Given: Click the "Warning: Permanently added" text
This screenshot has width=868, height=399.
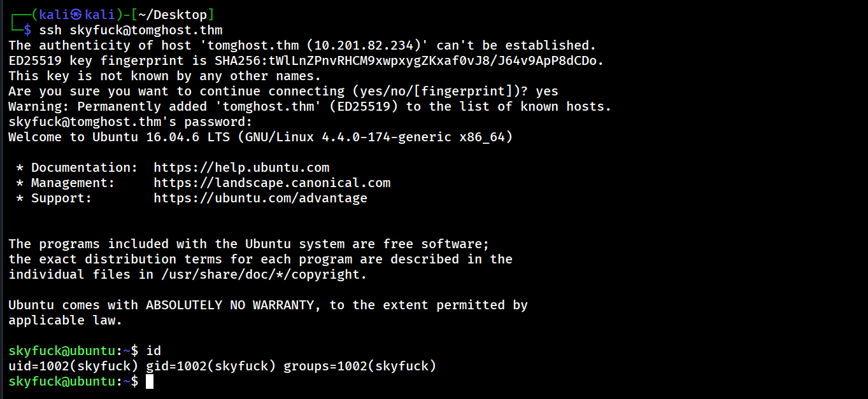Looking at the screenshot, I should (107, 107).
